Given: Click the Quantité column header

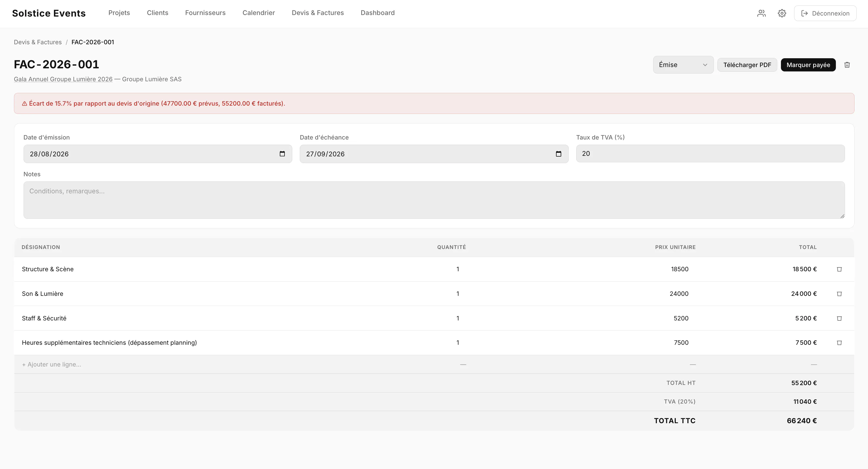Looking at the screenshot, I should [x=452, y=247].
